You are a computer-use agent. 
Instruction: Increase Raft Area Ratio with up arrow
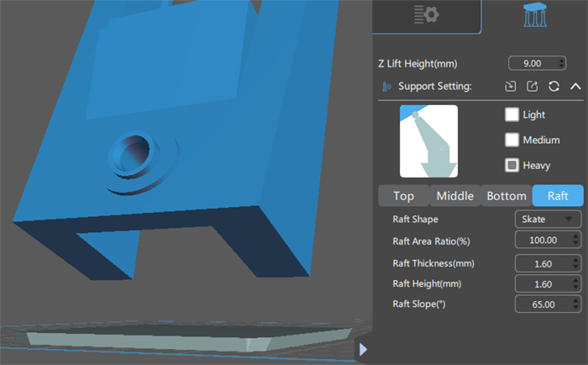(576, 236)
